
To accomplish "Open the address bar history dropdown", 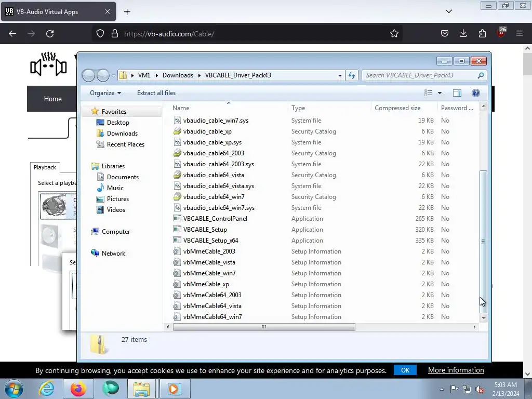I will tap(340, 75).
